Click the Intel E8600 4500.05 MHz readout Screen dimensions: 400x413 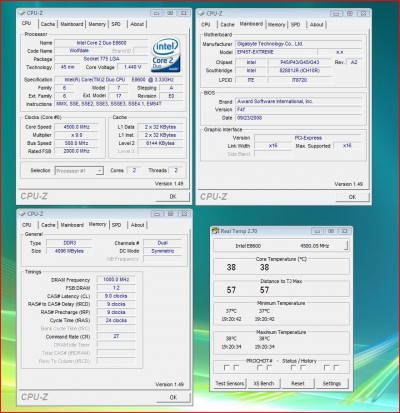tap(281, 246)
